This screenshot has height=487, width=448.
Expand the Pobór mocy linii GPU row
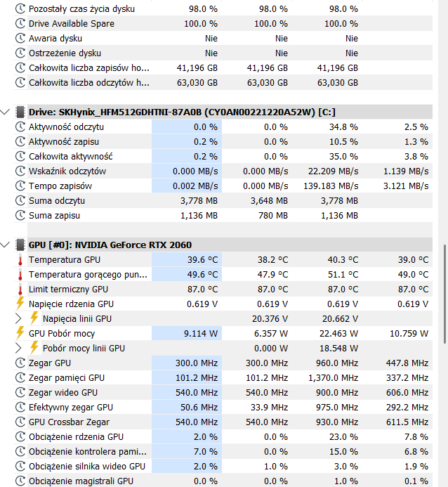18,348
